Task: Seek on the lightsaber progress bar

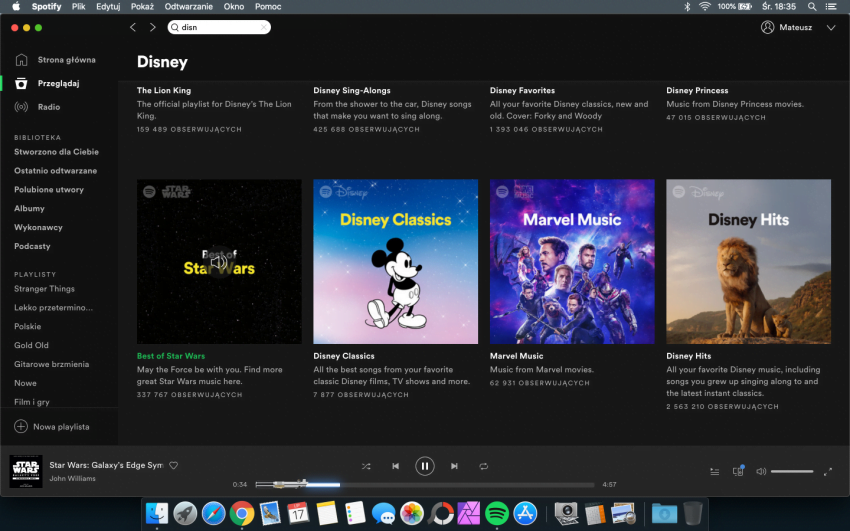Action: coord(425,484)
